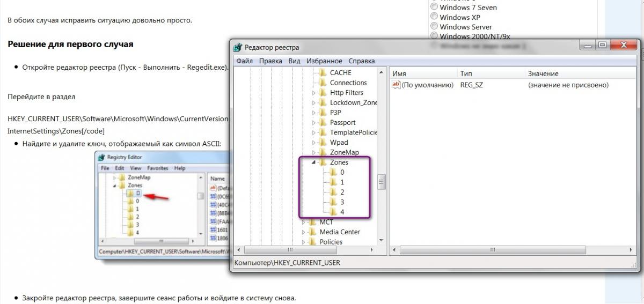644x304 pixels.
Task: Select the Windows Server radio button
Action: pos(434,27)
